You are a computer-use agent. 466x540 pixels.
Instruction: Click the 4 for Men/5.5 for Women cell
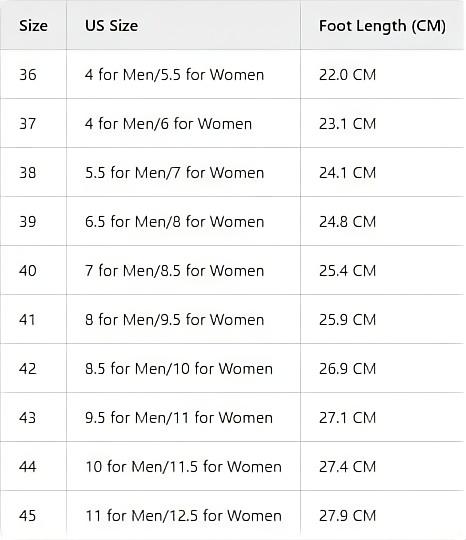[x=183, y=74]
